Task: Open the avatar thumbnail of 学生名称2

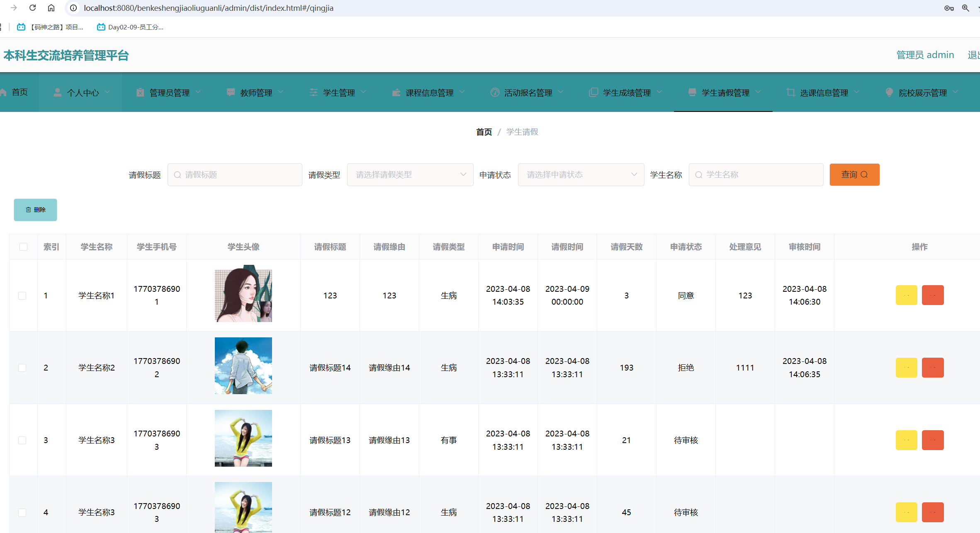Action: 243,366
